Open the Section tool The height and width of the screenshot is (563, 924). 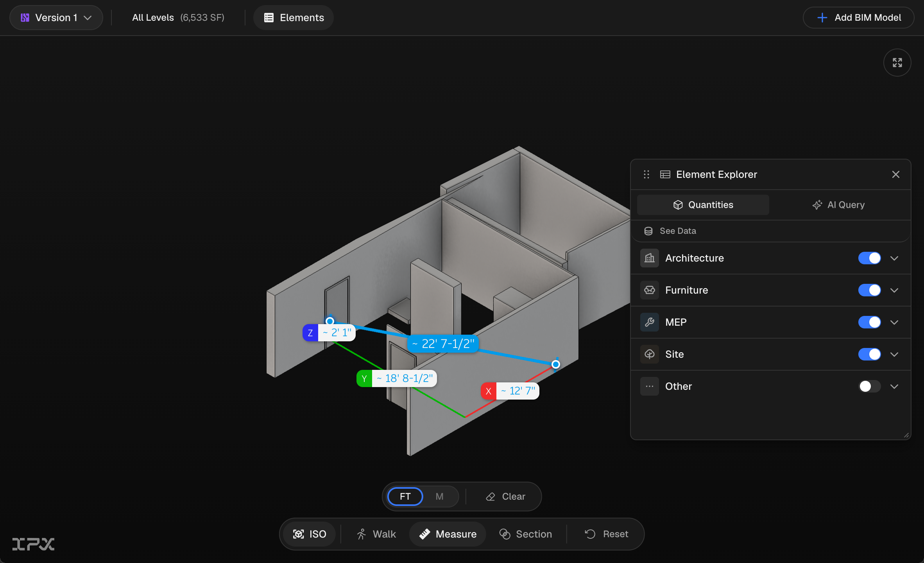point(526,534)
